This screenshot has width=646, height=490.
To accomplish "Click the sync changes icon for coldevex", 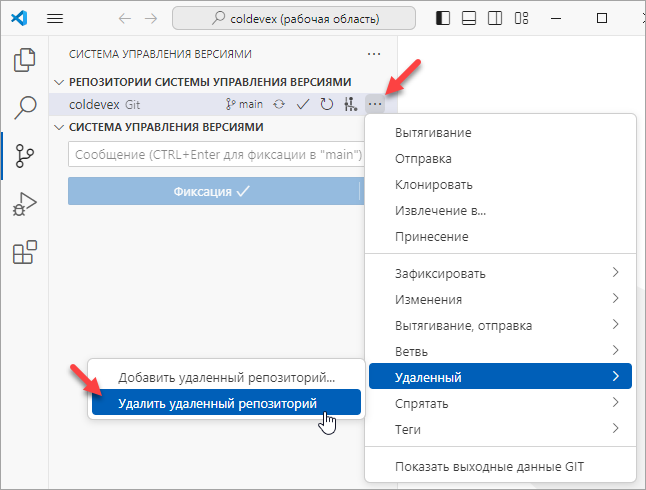I will 279,103.
